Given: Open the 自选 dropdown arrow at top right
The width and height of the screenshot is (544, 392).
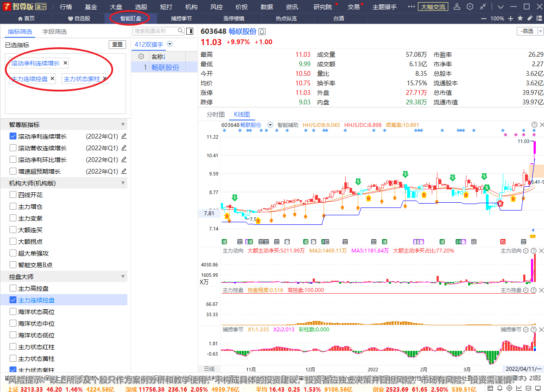Looking at the screenshot, I should tap(540, 31).
